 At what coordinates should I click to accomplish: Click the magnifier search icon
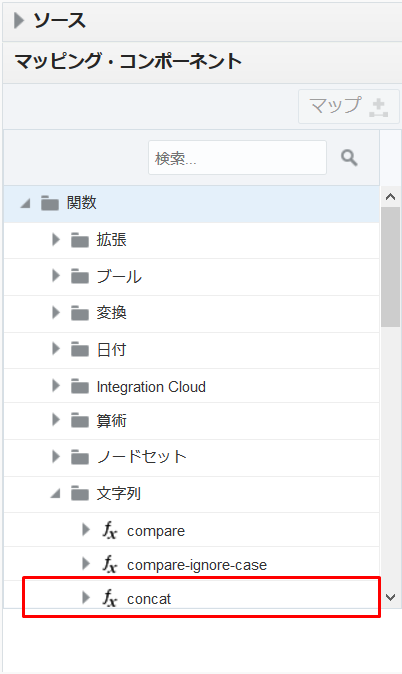349,158
